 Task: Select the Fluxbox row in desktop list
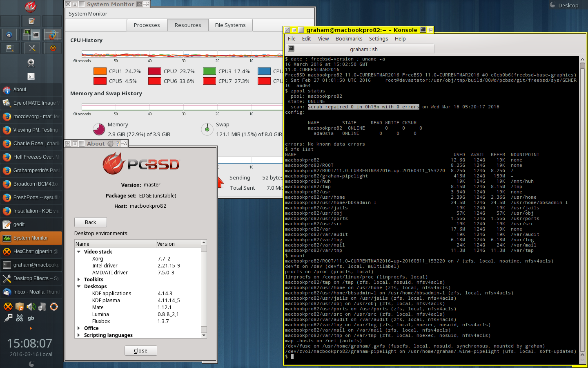click(x=138, y=321)
